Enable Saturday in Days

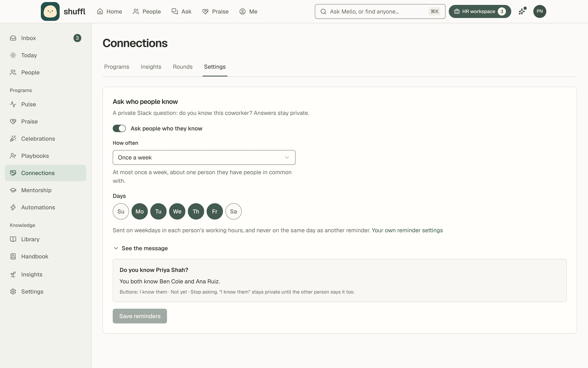[x=234, y=211]
